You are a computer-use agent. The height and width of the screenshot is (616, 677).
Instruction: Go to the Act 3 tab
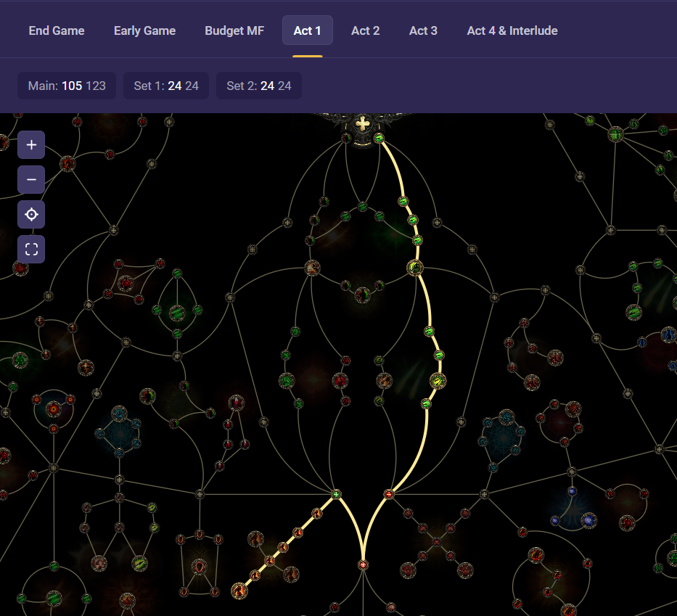click(x=423, y=30)
